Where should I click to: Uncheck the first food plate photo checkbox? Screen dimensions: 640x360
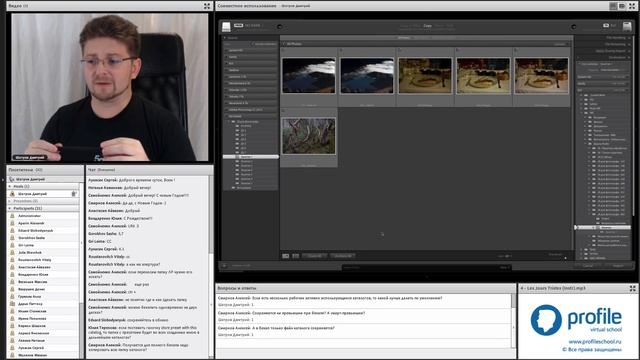tap(400, 50)
